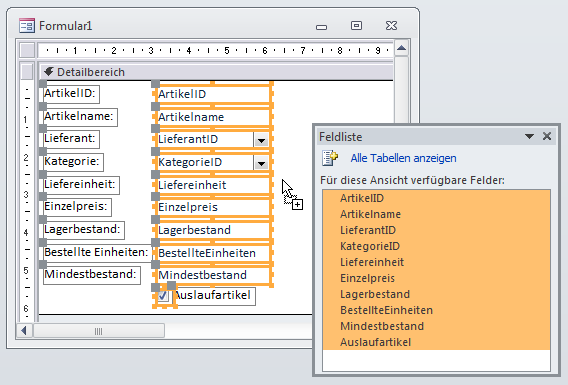Select the Einzelpreis: label control

(x=77, y=207)
